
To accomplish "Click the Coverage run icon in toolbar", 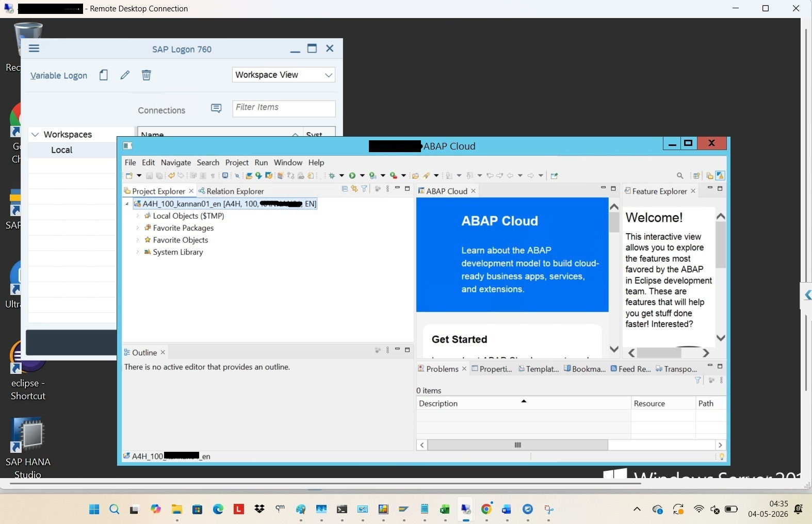I will 373,175.
